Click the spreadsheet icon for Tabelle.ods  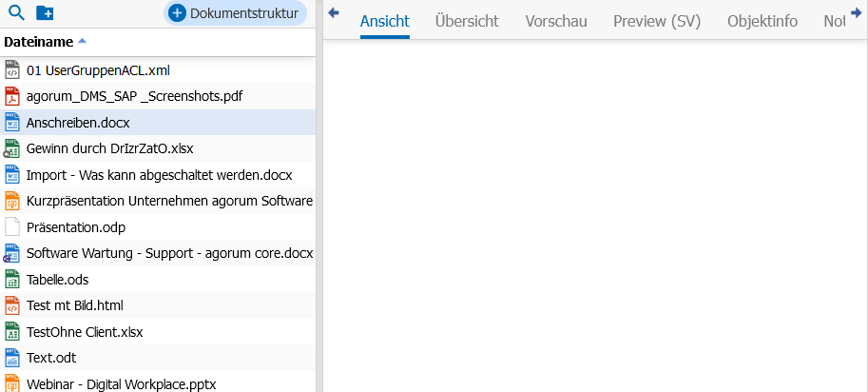point(12,280)
